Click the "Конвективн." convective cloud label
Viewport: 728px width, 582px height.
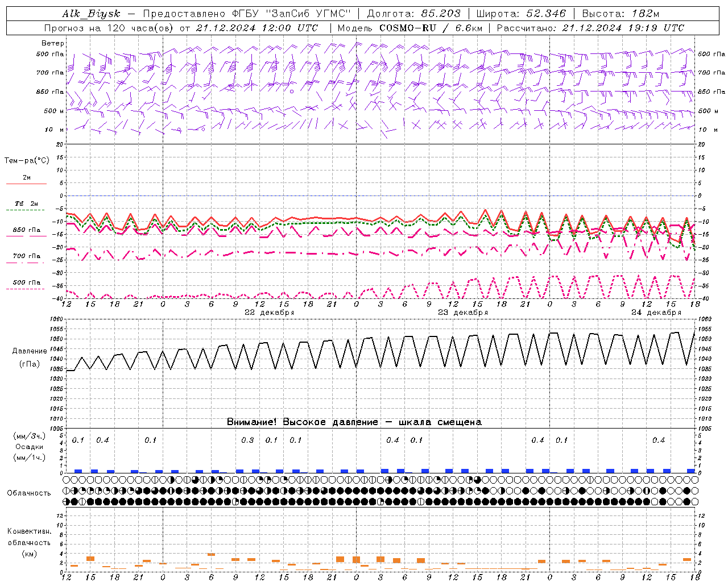click(29, 531)
